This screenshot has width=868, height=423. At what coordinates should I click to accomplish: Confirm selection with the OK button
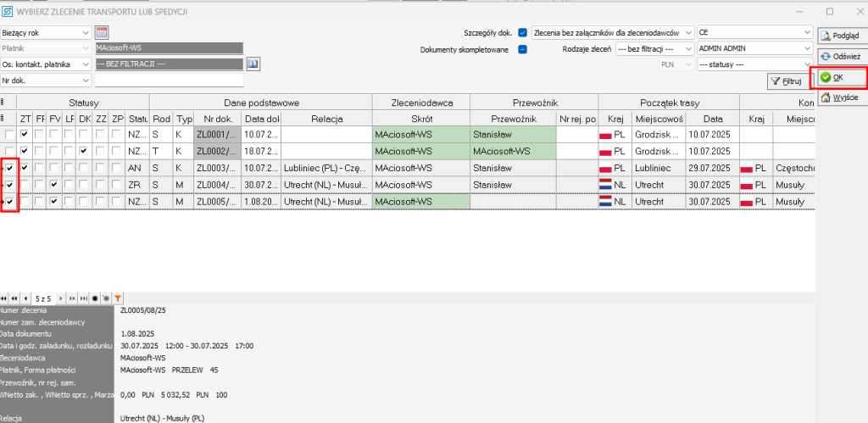point(838,77)
